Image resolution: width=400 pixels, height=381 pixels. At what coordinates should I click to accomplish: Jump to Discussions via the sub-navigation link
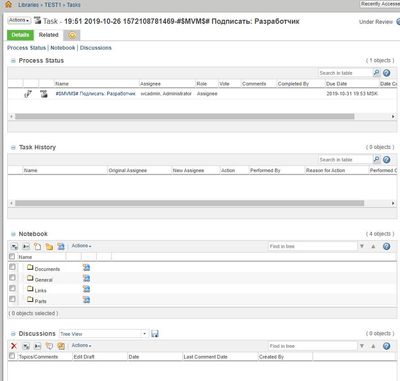[x=96, y=48]
